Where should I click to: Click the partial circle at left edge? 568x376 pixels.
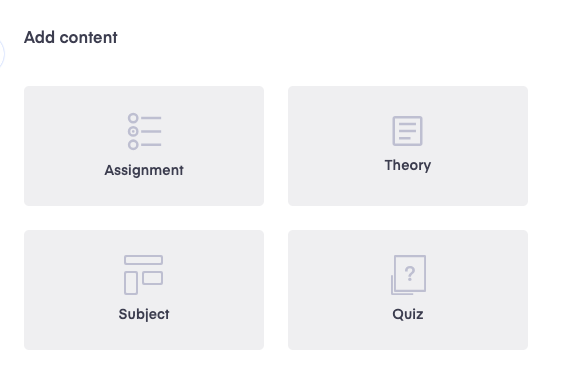[2, 54]
